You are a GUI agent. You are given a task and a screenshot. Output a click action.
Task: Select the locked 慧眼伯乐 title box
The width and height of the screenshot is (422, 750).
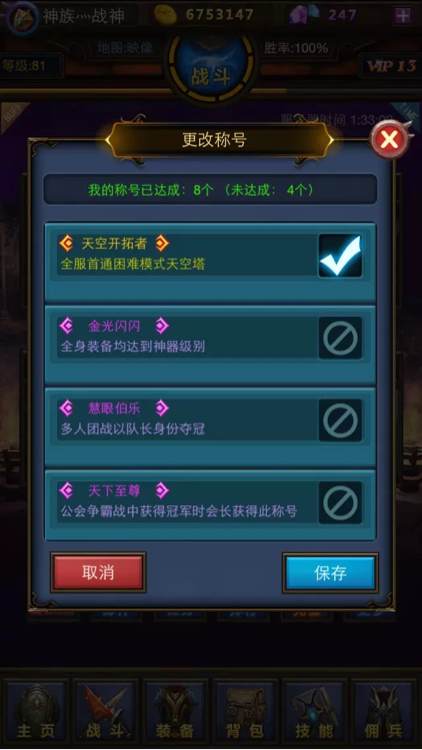coord(340,420)
